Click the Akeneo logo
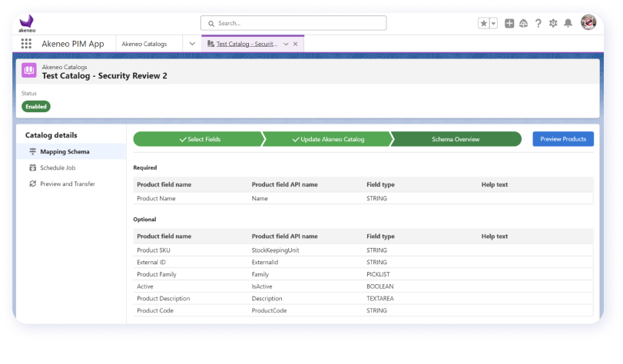Image resolution: width=623 pixels, height=364 pixels. click(26, 23)
